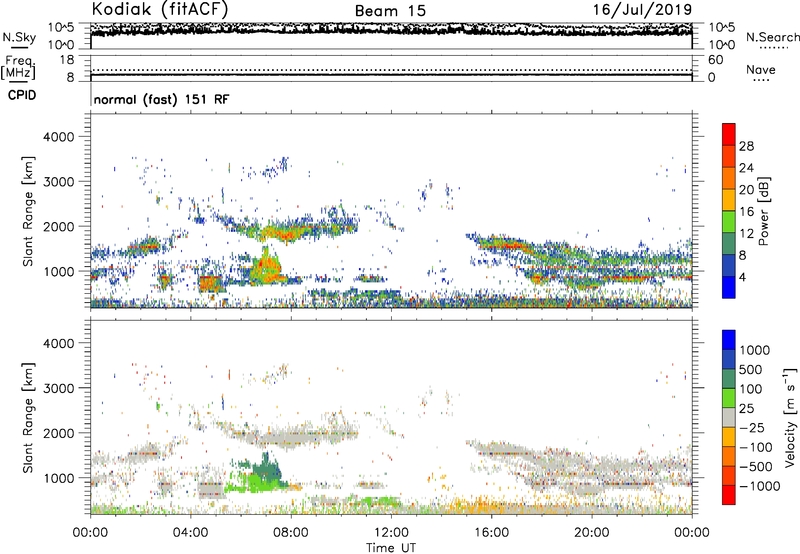Select the 2000 tick on power panel
The width and height of the screenshot is (800, 554).
pyautogui.click(x=59, y=226)
